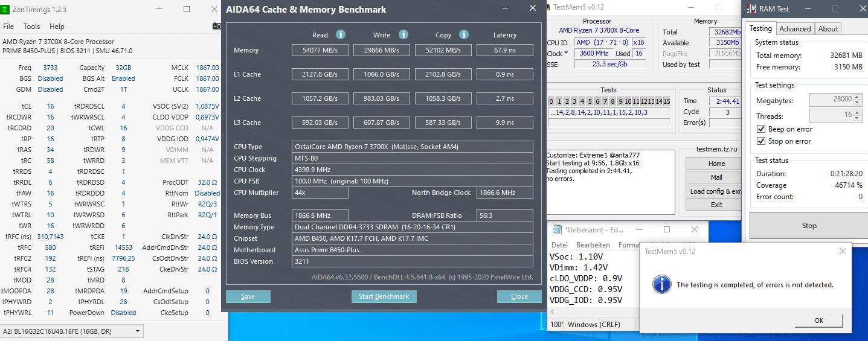
Task: Click the Start Benchmark button
Action: (x=384, y=296)
